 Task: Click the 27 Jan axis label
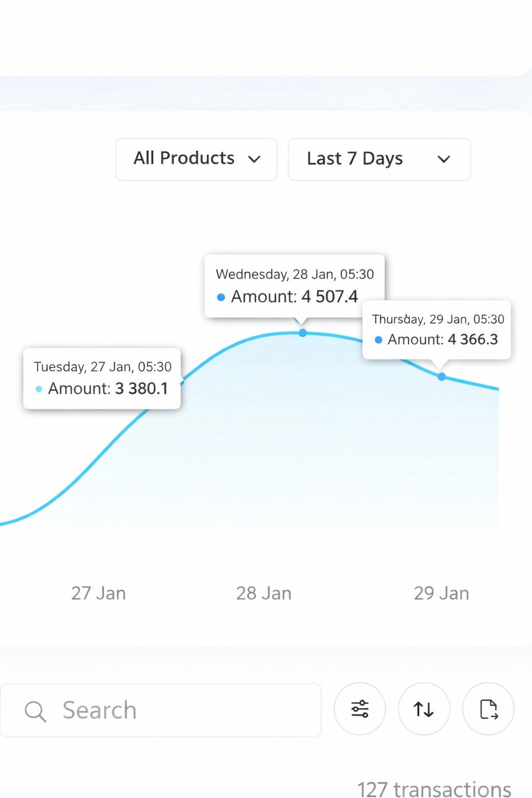click(98, 593)
